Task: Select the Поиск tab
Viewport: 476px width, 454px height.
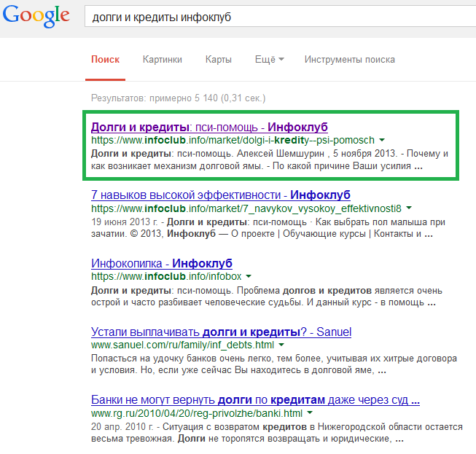Action: tap(106, 60)
